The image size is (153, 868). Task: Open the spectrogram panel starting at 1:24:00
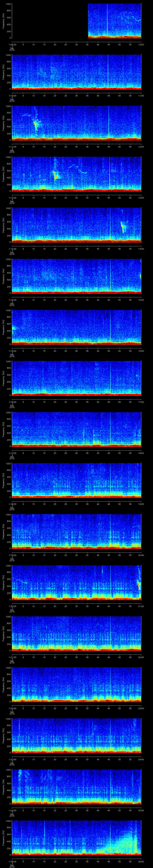pos(77,786)
